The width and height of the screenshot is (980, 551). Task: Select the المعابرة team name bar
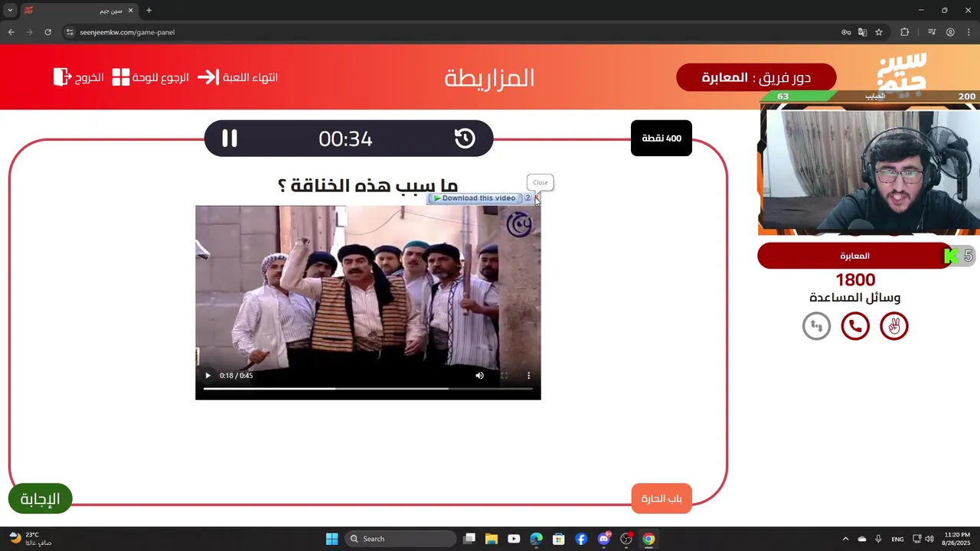click(854, 256)
